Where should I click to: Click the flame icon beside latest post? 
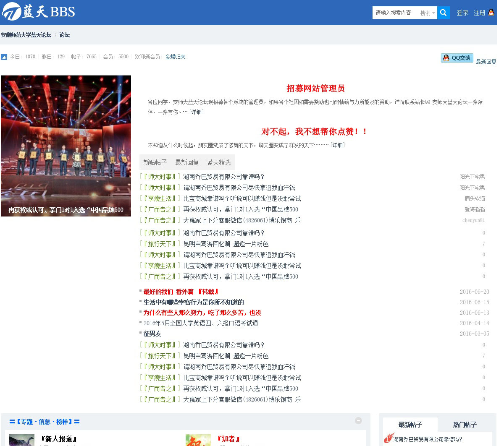pos(388,438)
